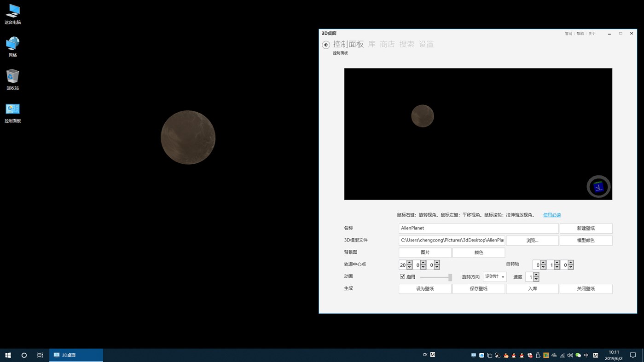This screenshot has width=644, height=362.
Task: Open the background 颜色 color picker
Action: point(478,252)
